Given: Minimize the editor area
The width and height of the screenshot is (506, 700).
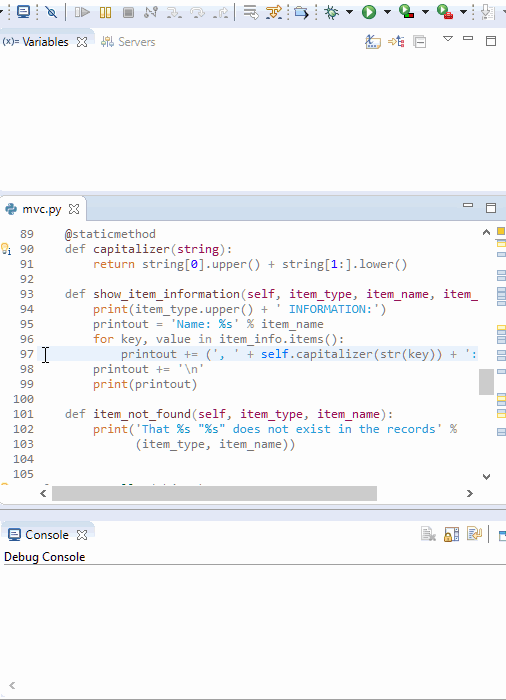Looking at the screenshot, I should [468, 205].
